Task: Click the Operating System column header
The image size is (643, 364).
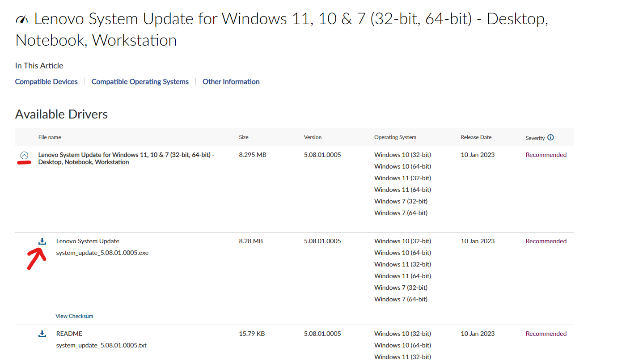Action: pyautogui.click(x=395, y=137)
